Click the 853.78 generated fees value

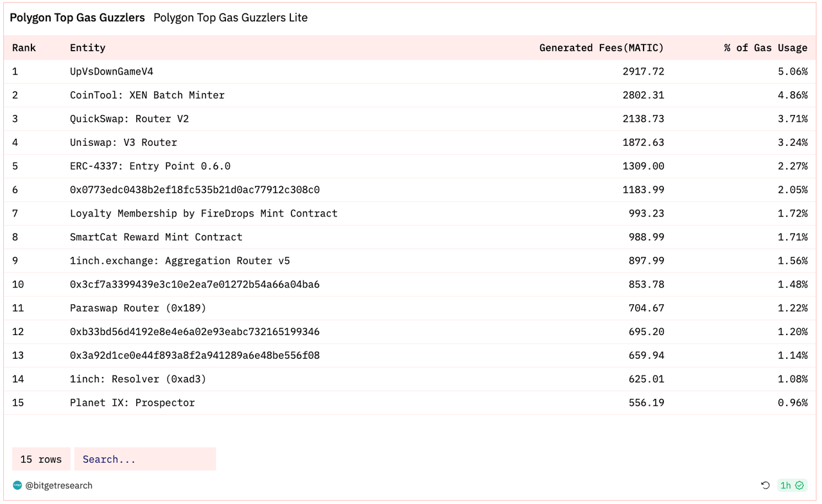click(x=647, y=284)
